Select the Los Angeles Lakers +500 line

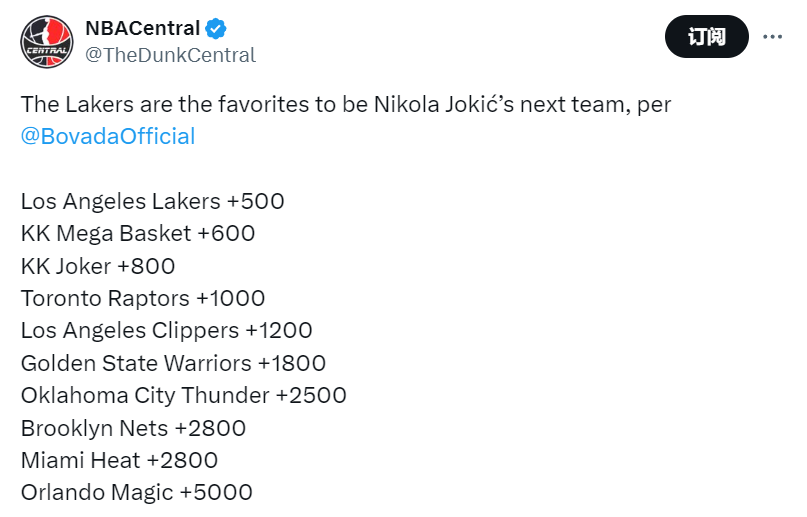[x=152, y=201]
